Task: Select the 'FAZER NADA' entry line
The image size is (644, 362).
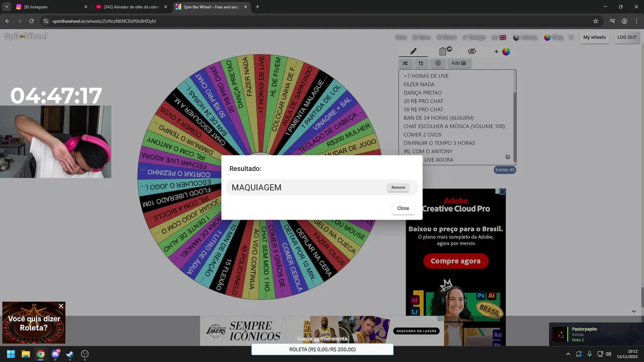Action: tap(419, 84)
